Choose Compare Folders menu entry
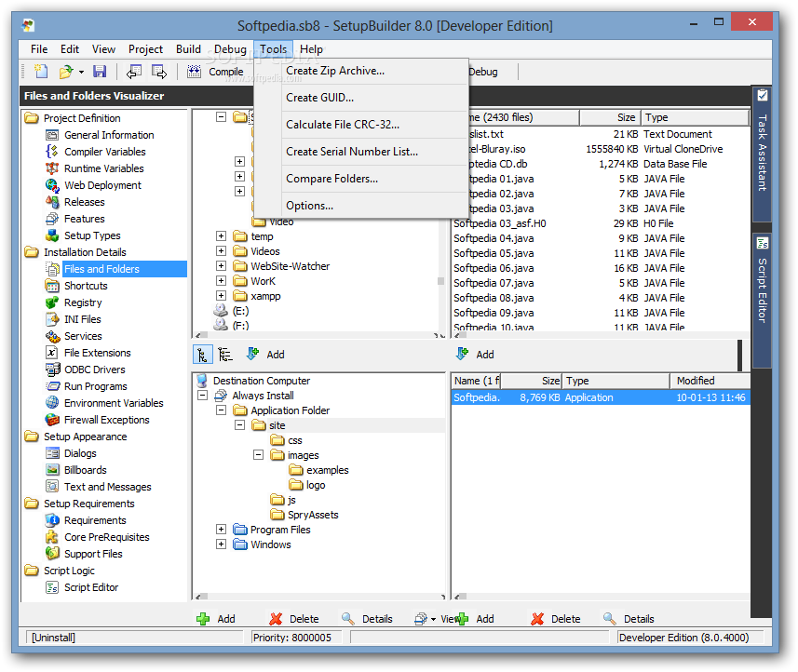This screenshot has width=798, height=672. pos(361,179)
